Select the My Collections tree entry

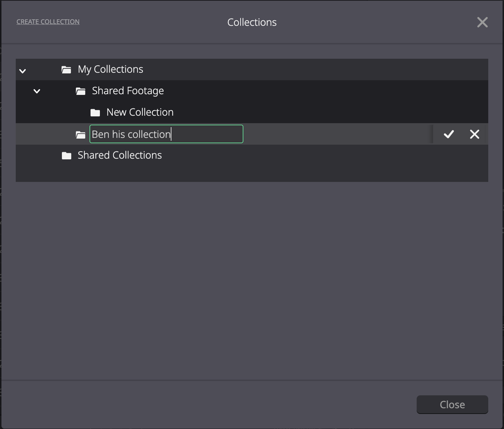(x=111, y=69)
